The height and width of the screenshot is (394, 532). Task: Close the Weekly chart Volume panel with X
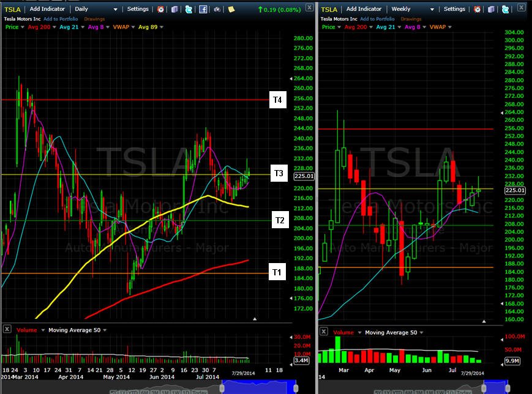tap(324, 331)
